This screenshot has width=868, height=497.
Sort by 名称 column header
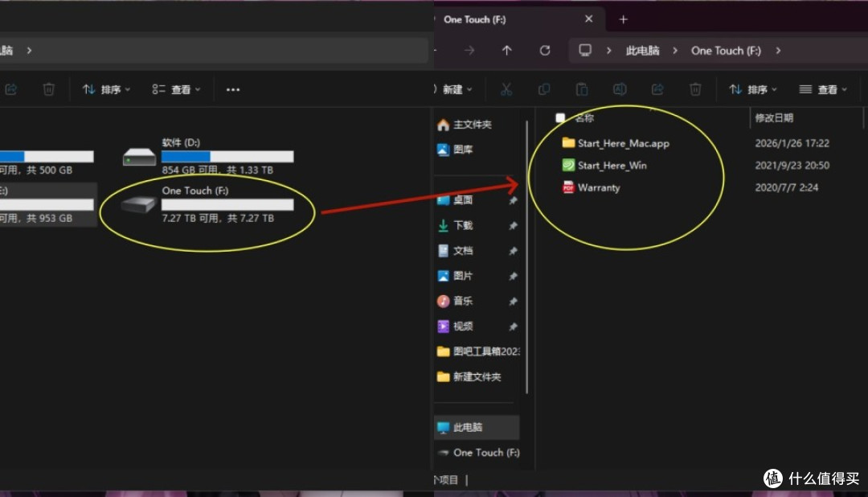tap(584, 118)
